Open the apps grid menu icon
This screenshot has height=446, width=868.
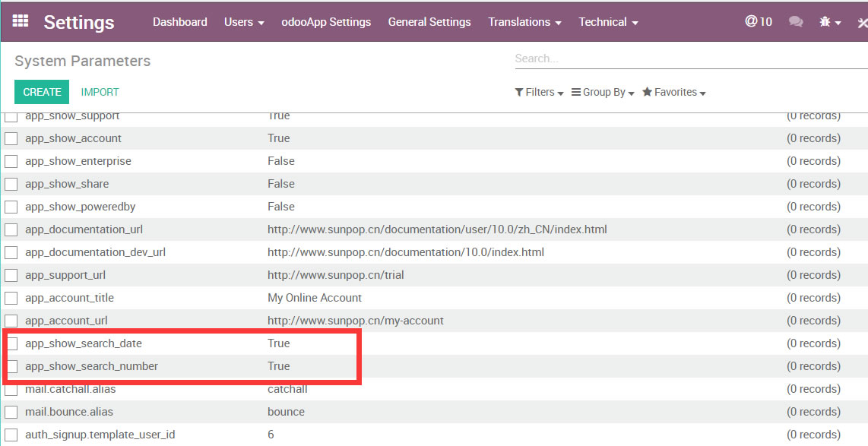point(21,21)
